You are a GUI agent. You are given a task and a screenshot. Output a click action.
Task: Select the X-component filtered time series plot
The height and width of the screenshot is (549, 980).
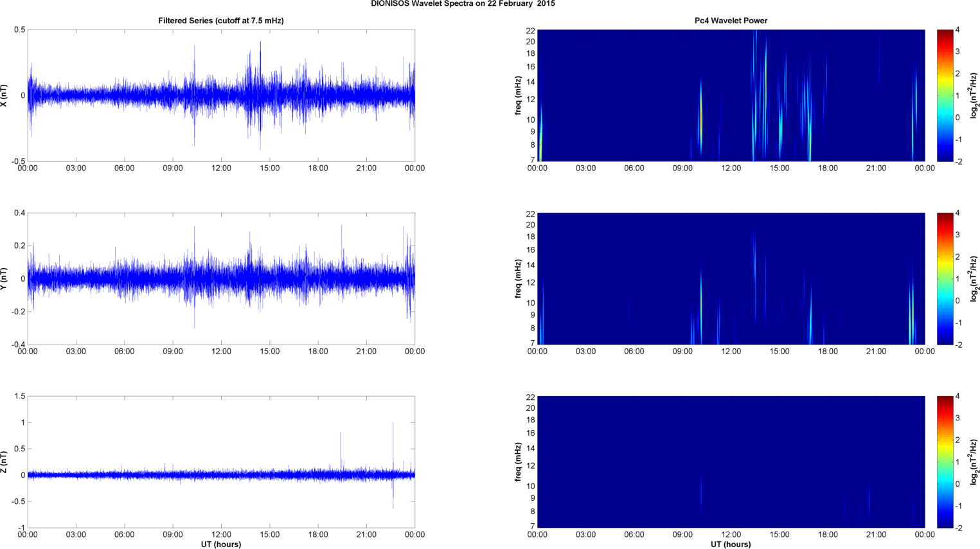(x=220, y=95)
